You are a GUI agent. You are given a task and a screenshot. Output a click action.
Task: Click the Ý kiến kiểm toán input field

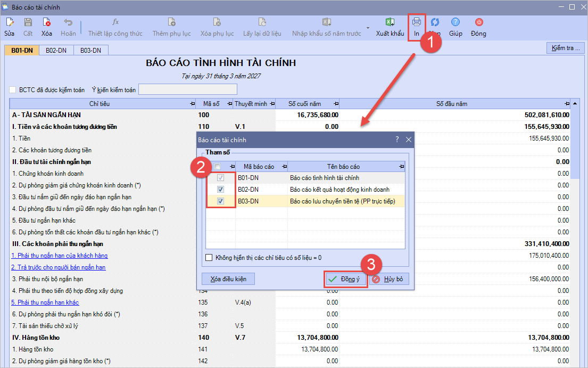click(187, 89)
